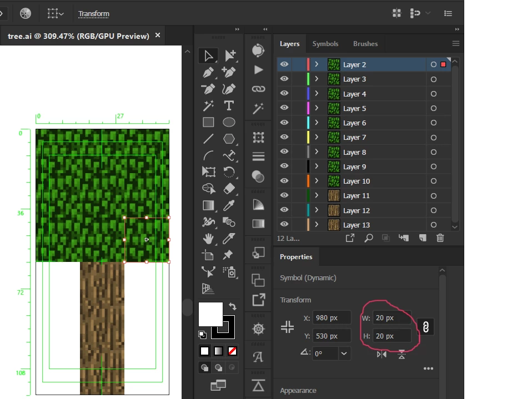Viewport: 532px width, 399px height.
Task: Select the Eraser tool
Action: point(229,189)
